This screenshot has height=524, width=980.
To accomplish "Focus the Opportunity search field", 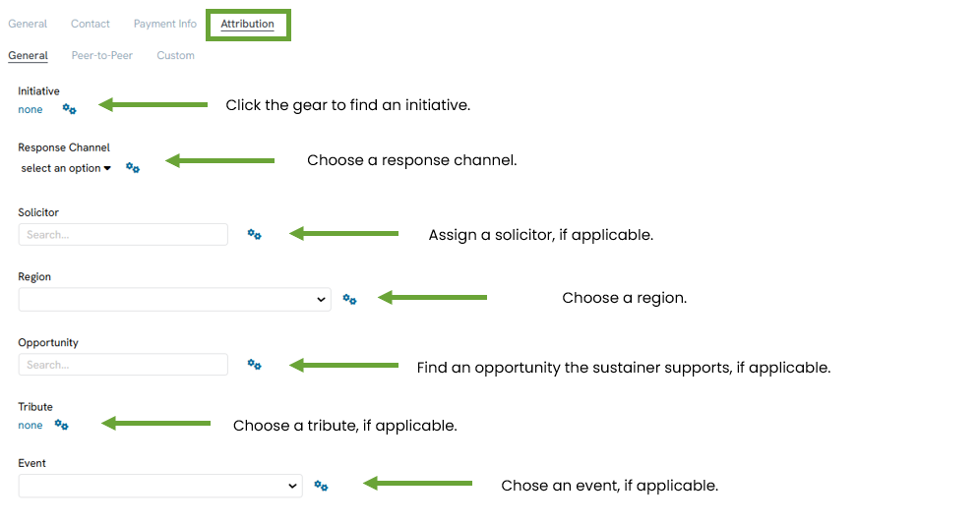I will click(123, 365).
